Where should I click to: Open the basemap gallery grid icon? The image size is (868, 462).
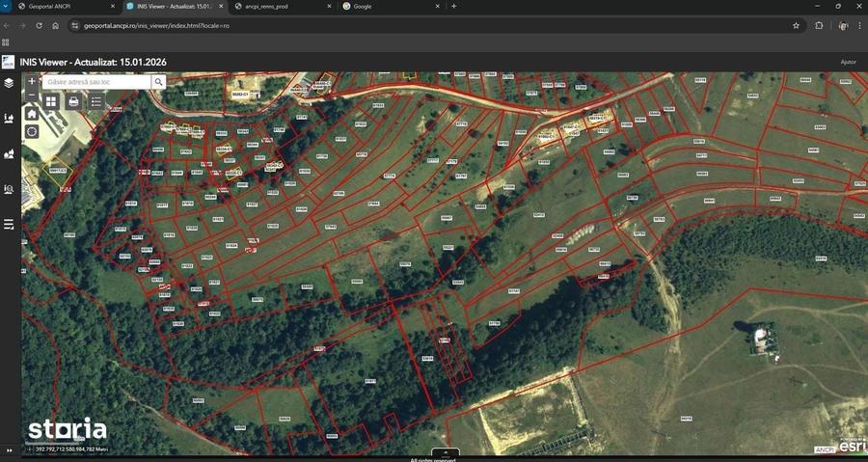(50, 101)
